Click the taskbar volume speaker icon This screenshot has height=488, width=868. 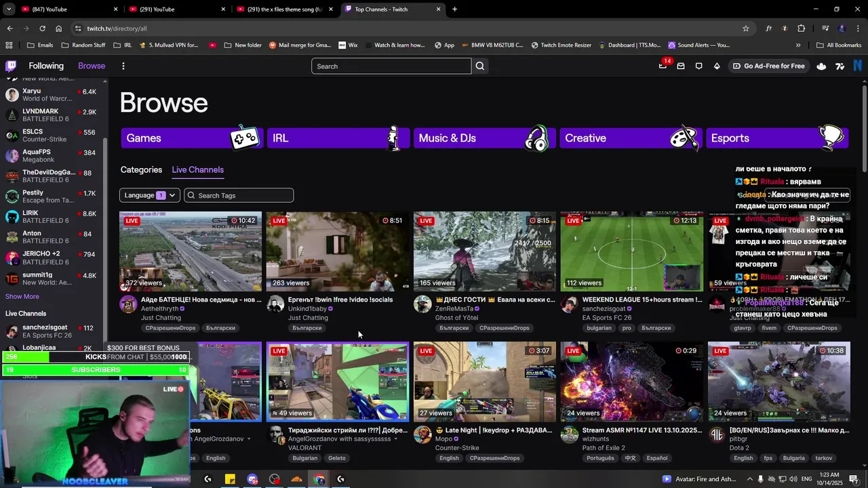794,479
